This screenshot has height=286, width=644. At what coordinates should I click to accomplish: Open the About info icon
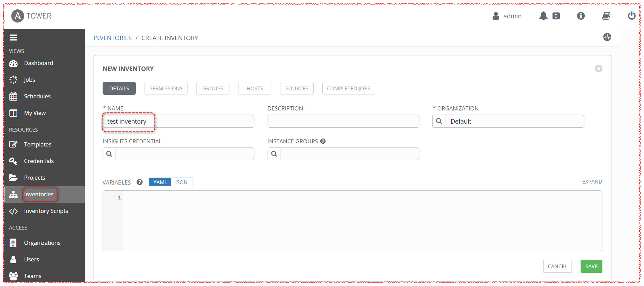(x=581, y=16)
